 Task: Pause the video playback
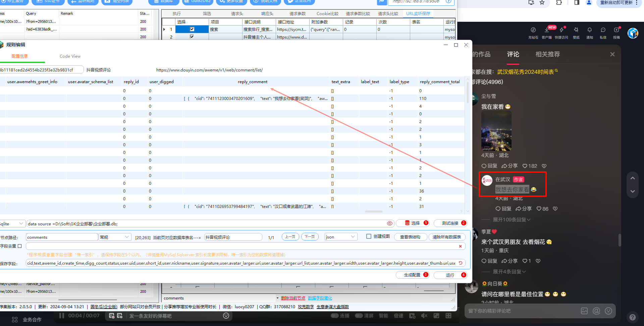(x=62, y=316)
